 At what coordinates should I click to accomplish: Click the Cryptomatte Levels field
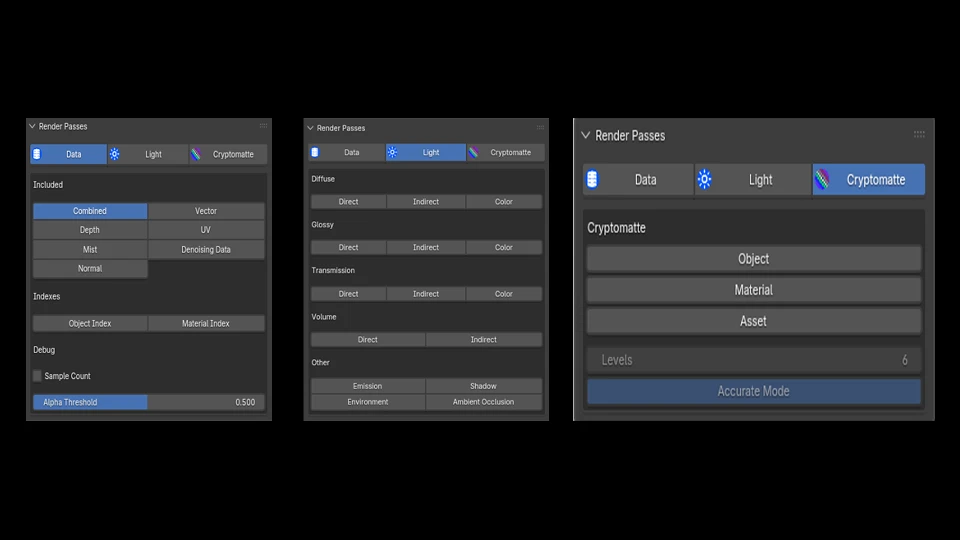click(x=754, y=360)
